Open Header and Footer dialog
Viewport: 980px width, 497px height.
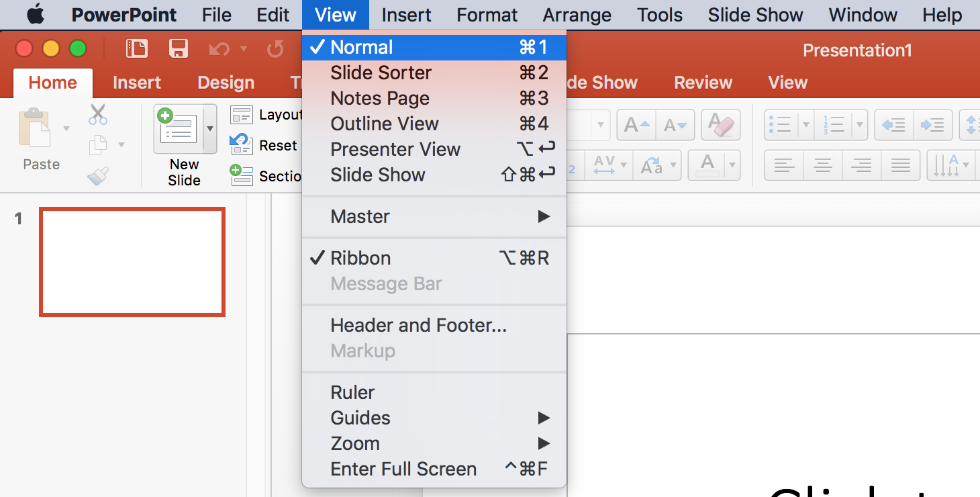(434, 325)
